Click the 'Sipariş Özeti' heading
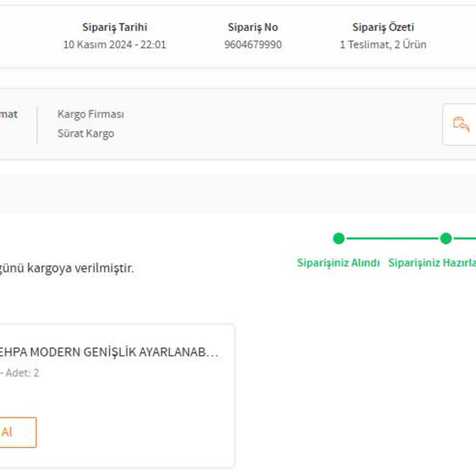Screen dimensions: 476x476 coord(383,27)
